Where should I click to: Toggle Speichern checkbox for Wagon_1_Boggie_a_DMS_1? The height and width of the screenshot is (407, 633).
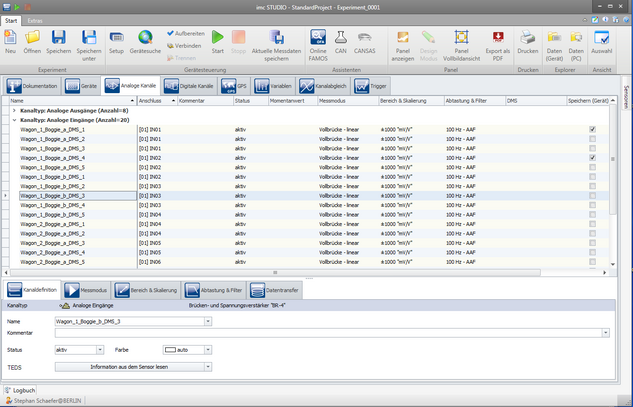(x=593, y=129)
